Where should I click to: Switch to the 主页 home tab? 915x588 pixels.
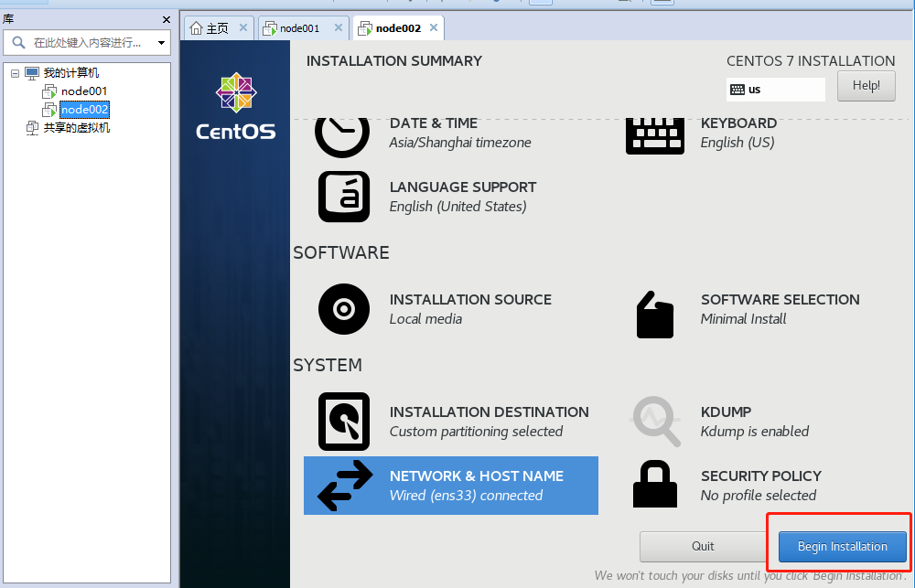pyautogui.click(x=217, y=28)
